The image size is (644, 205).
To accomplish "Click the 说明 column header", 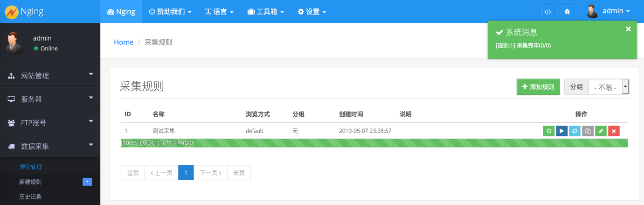I will click(406, 114).
